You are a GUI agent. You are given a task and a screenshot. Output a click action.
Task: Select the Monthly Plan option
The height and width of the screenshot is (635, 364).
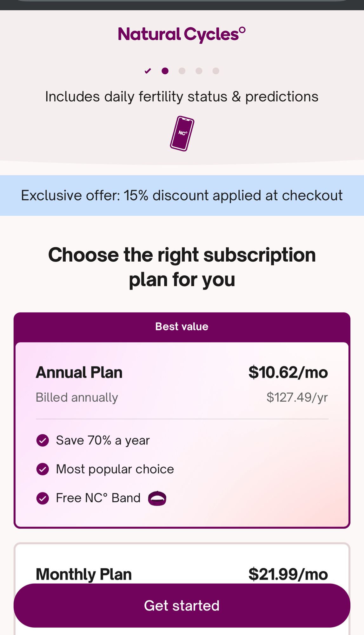[x=84, y=574]
